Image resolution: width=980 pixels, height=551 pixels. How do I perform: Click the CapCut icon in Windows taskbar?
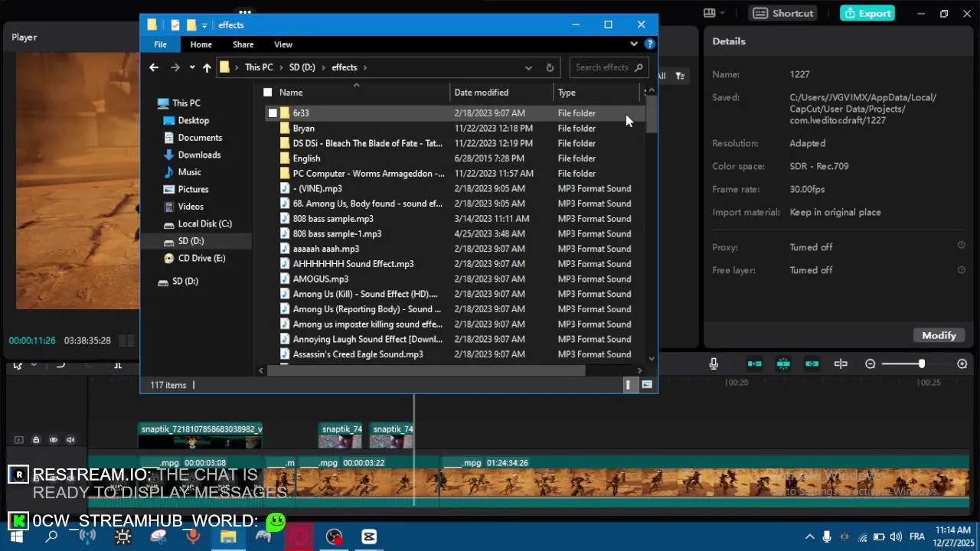tap(369, 536)
